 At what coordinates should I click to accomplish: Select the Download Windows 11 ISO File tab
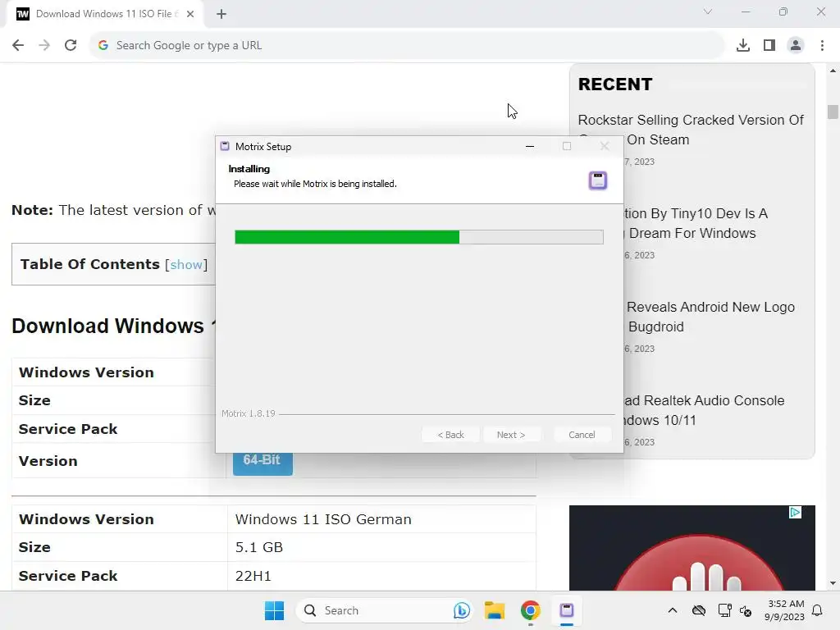pos(105,14)
